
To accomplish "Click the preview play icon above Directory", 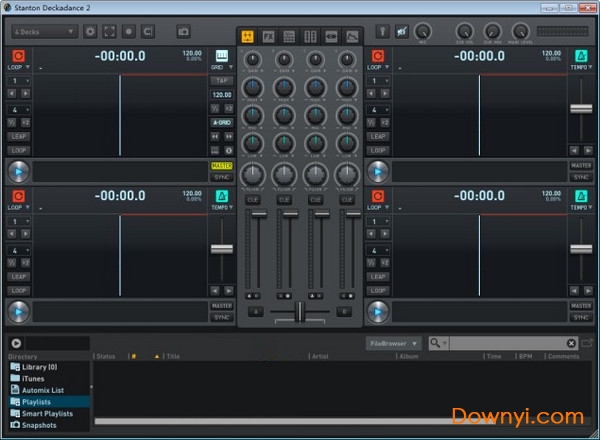I will pyautogui.click(x=17, y=343).
